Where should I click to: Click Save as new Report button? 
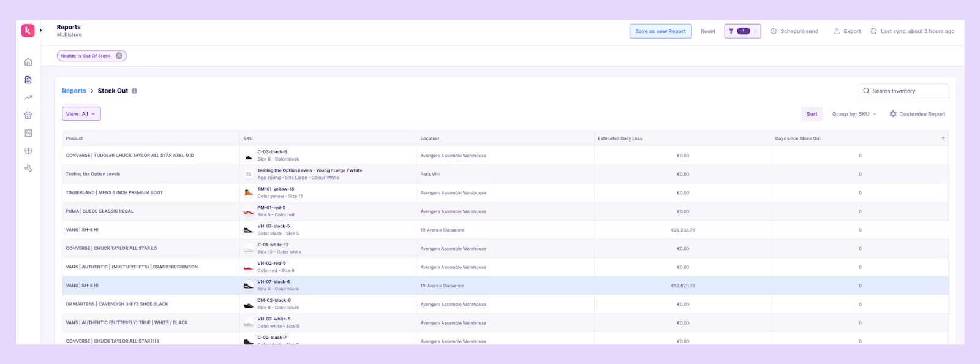point(660,31)
